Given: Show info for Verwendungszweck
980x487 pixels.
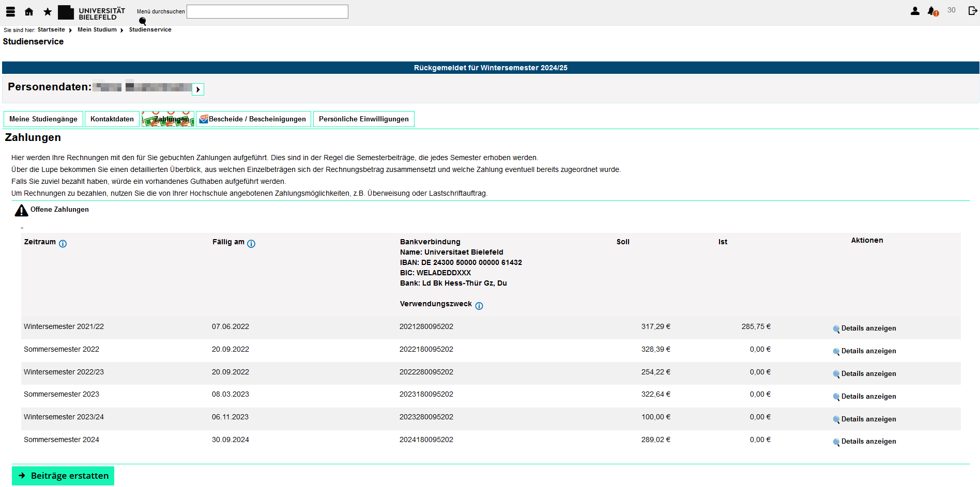Looking at the screenshot, I should (x=479, y=306).
